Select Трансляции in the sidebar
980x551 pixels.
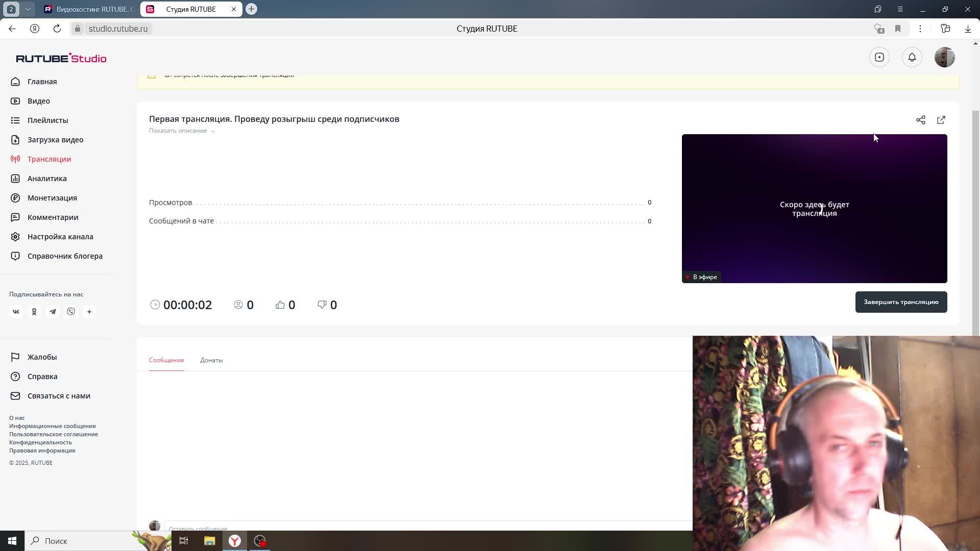pyautogui.click(x=49, y=159)
